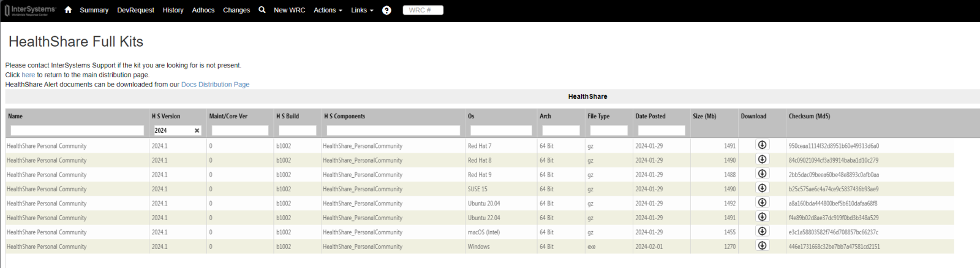Click the Name filter field

tap(77, 131)
